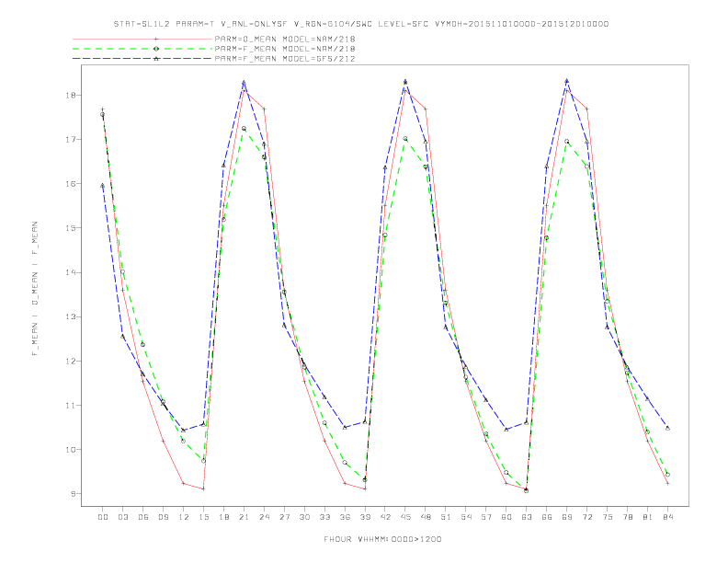Click y-axis tick value 12
728x563 pixels.
(x=73, y=361)
